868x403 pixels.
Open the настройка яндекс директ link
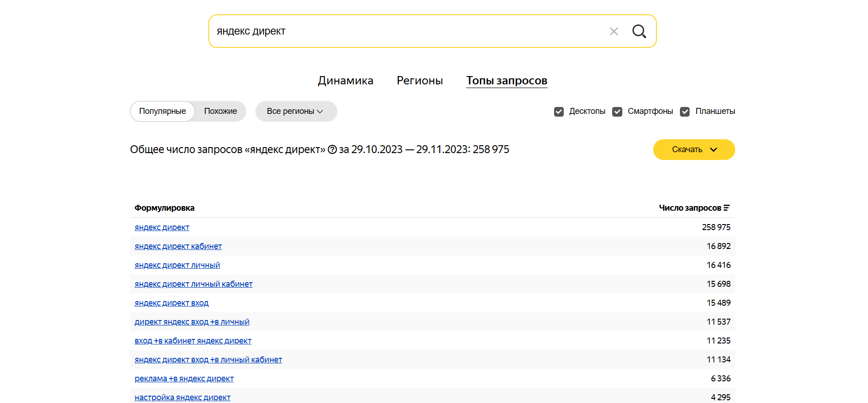(x=183, y=397)
